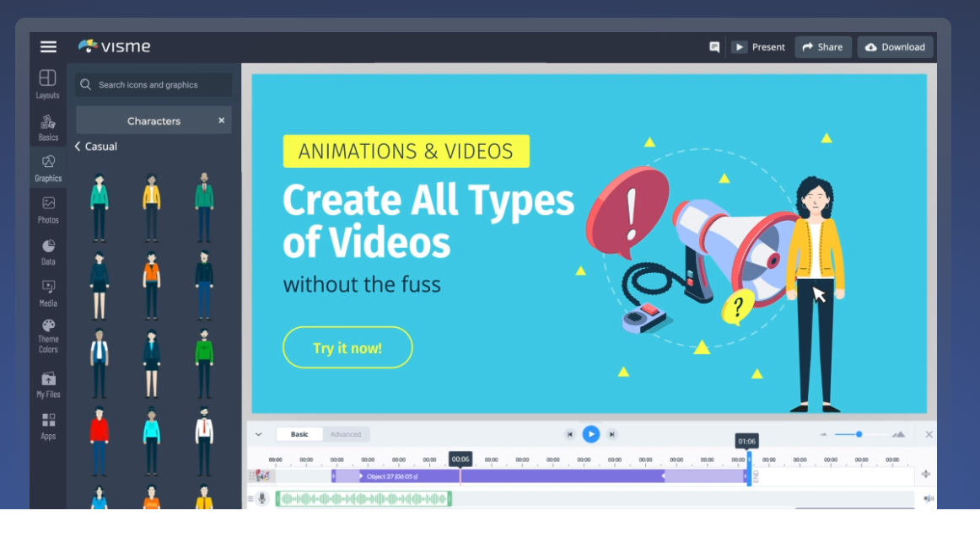Collapse the timeline with chevron
The width and height of the screenshot is (980, 548).
tap(258, 434)
